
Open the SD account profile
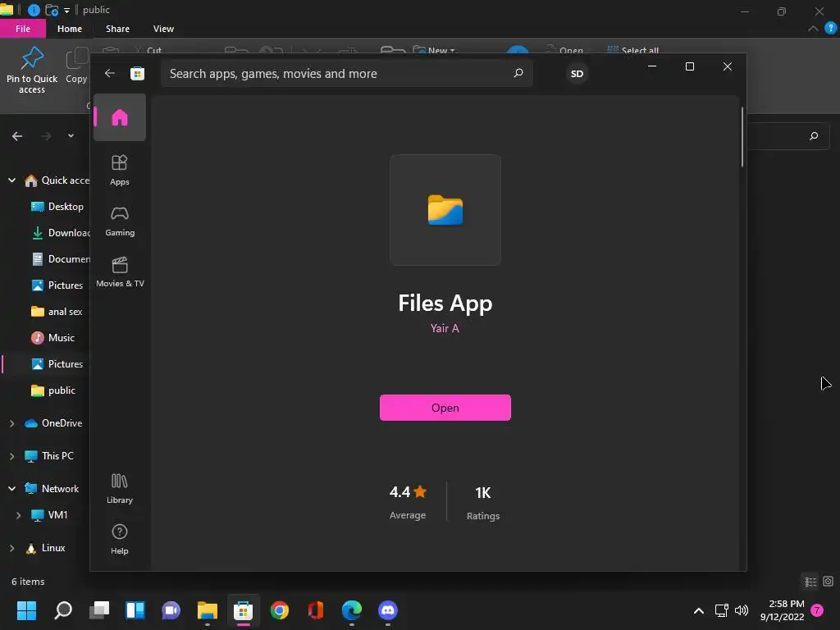point(577,73)
